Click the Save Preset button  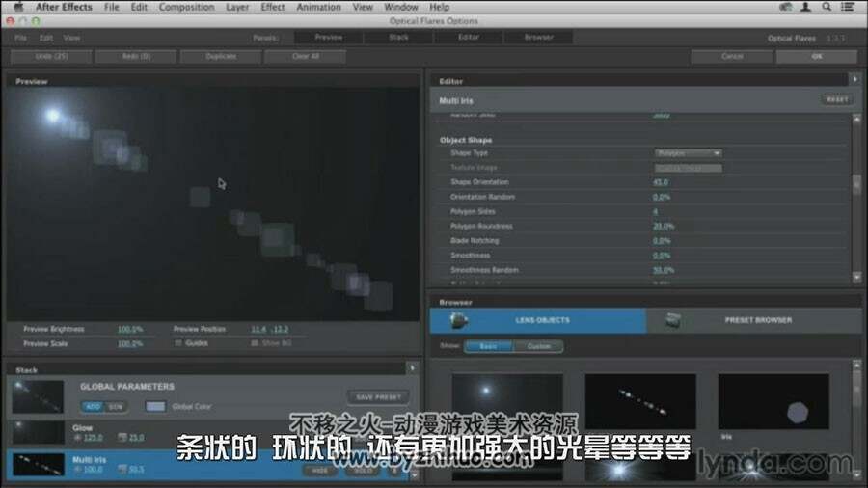[x=379, y=397]
